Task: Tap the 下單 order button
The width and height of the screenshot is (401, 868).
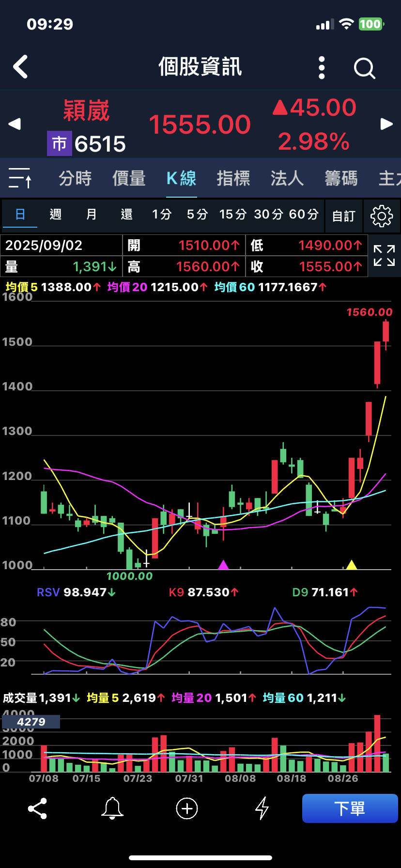Action: (x=350, y=808)
